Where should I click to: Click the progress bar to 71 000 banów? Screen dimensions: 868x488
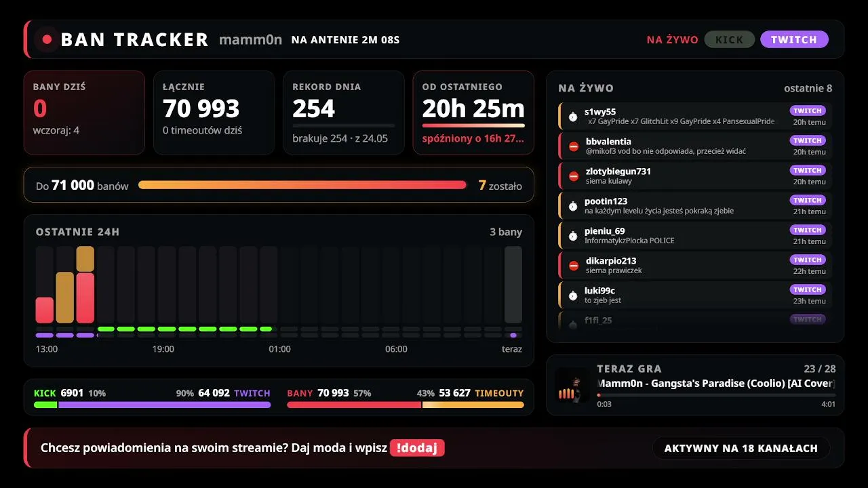point(302,185)
